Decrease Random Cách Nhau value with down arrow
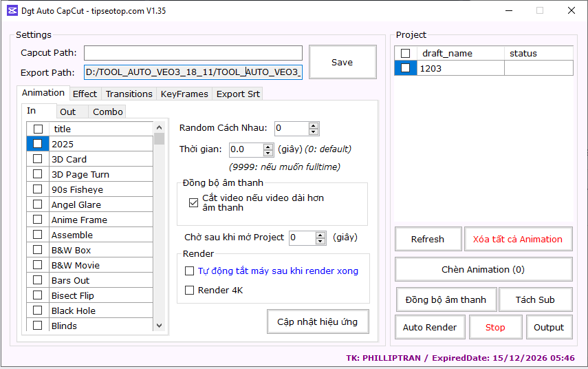This screenshot has width=588, height=369. 314,131
